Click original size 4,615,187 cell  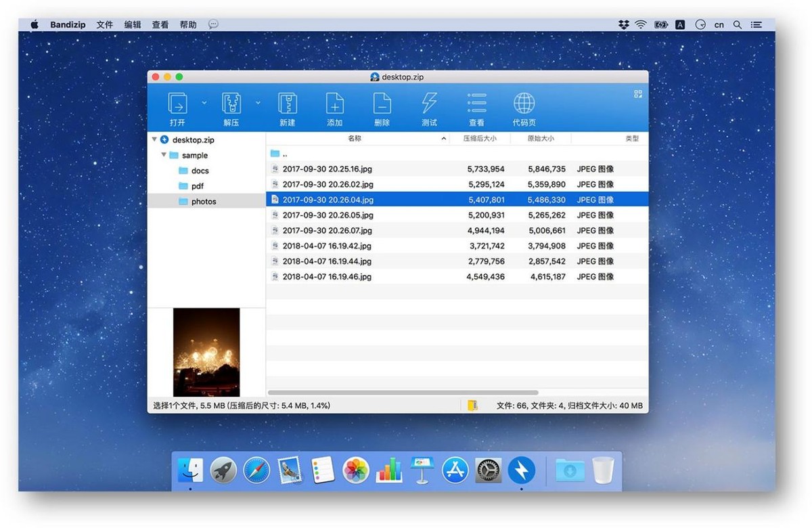(548, 276)
